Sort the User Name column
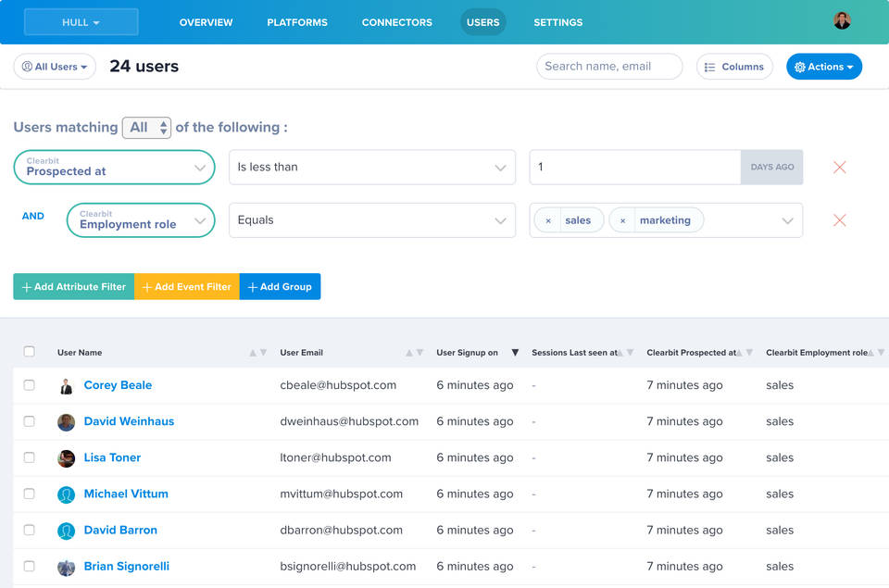The height and width of the screenshot is (588, 889). 258,353
